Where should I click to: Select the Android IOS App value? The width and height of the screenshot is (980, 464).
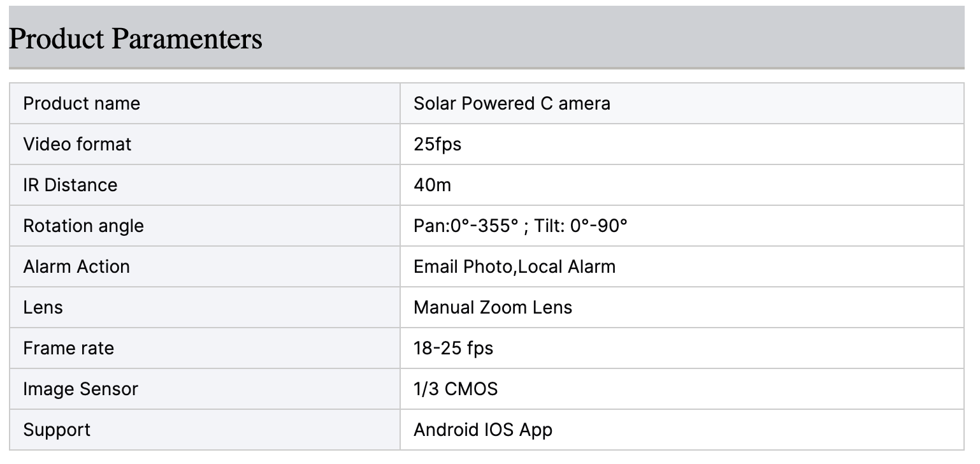pyautogui.click(x=482, y=430)
